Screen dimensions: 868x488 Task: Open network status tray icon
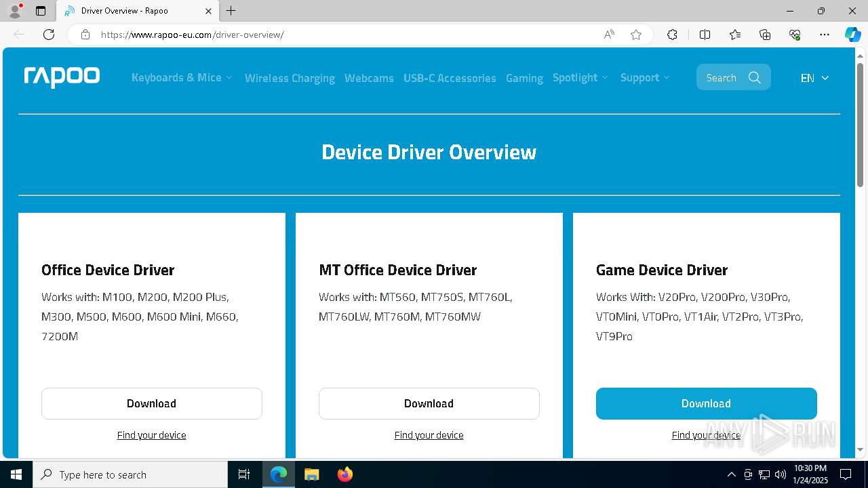pos(764,474)
